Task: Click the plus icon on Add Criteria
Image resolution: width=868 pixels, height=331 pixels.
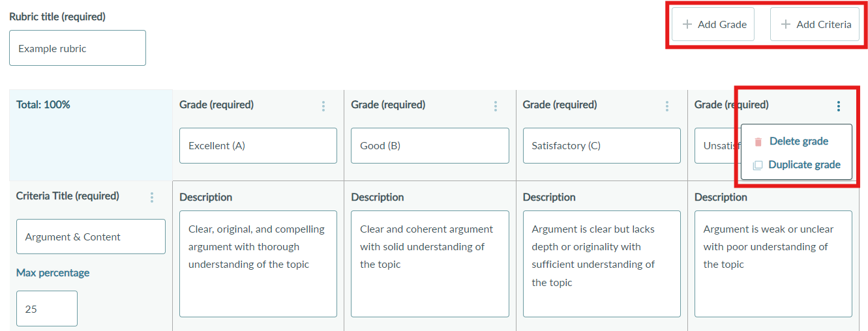Action: [785, 24]
